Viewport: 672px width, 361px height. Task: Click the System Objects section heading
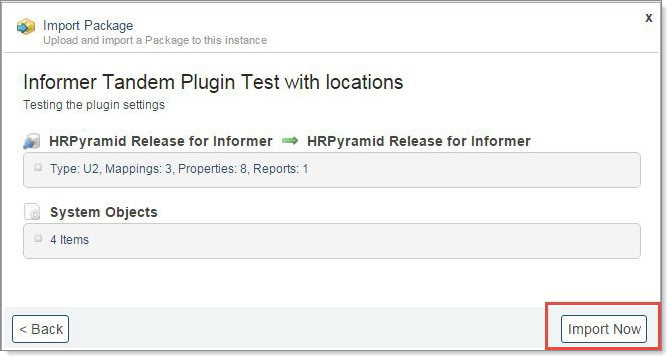[104, 212]
